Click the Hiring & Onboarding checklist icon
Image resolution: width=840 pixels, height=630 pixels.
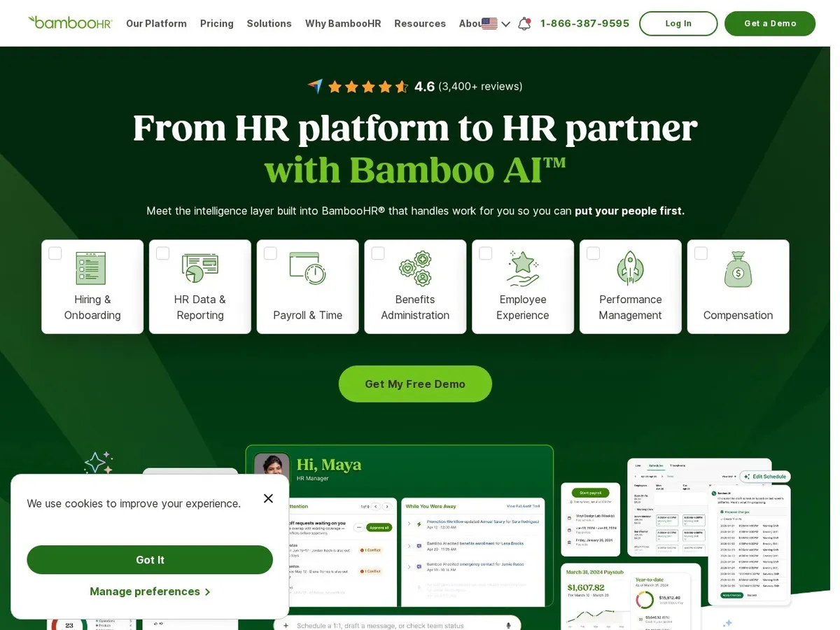point(91,268)
